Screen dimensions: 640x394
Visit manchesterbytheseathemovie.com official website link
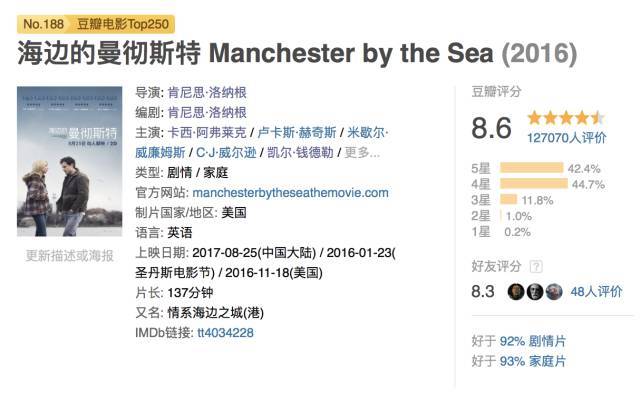(x=290, y=192)
